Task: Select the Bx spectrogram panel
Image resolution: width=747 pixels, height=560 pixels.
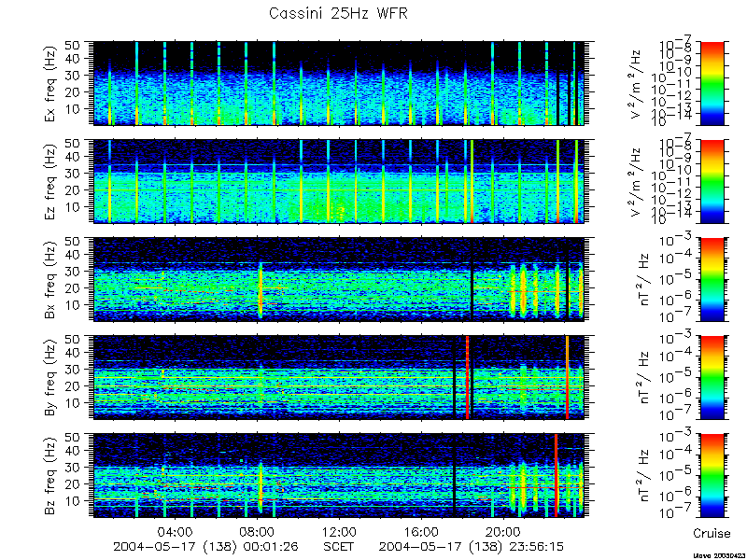Action: pyautogui.click(x=339, y=279)
